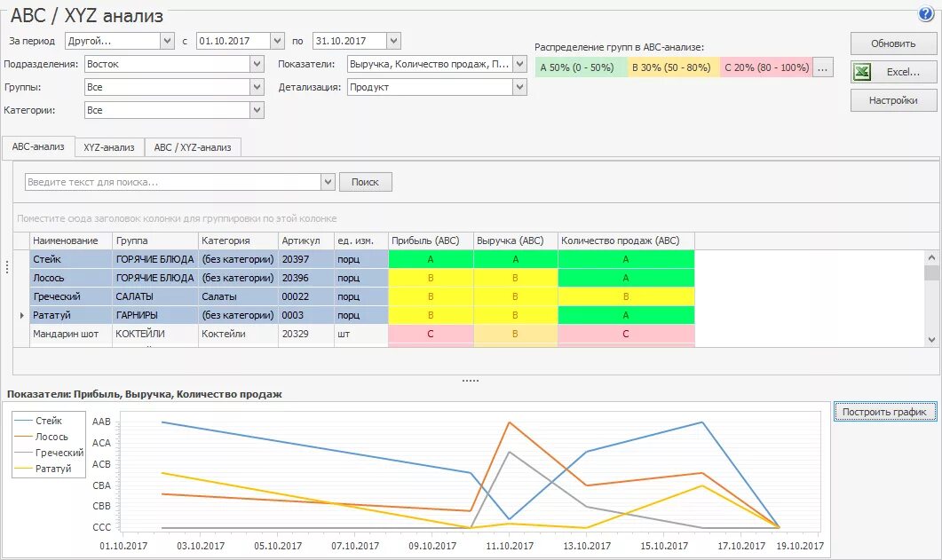Click table scrollbar down arrow
942x560 pixels.
[931, 340]
